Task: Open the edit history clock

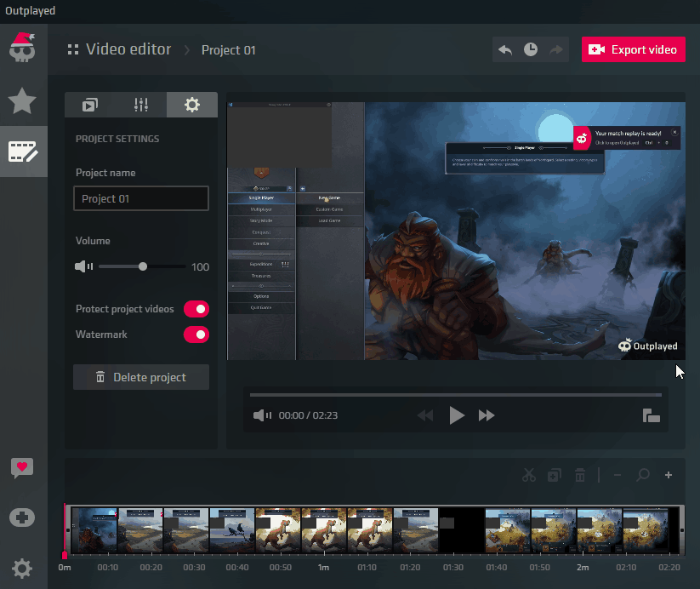Action: coord(531,49)
